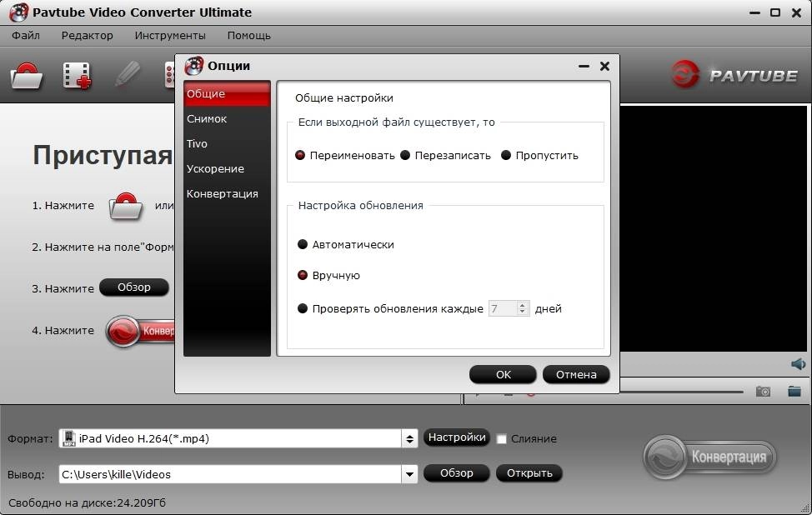
Task: Click the volume speaker icon below the preview
Action: point(798,364)
